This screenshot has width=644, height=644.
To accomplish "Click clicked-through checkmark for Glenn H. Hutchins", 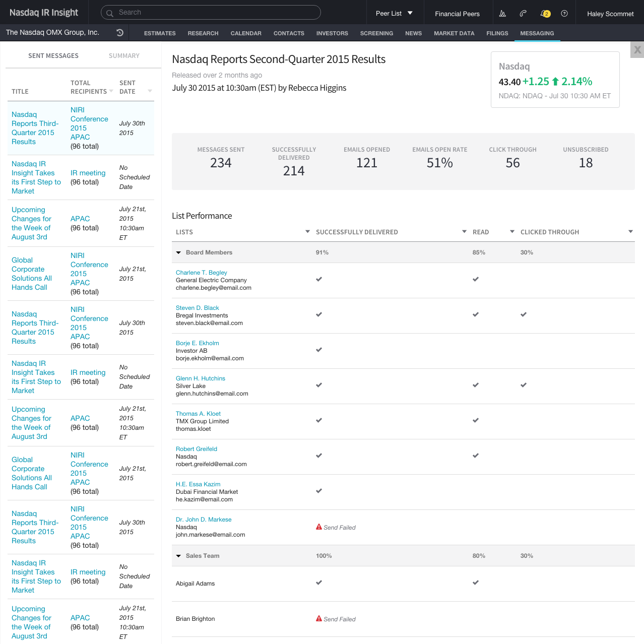I will point(524,385).
